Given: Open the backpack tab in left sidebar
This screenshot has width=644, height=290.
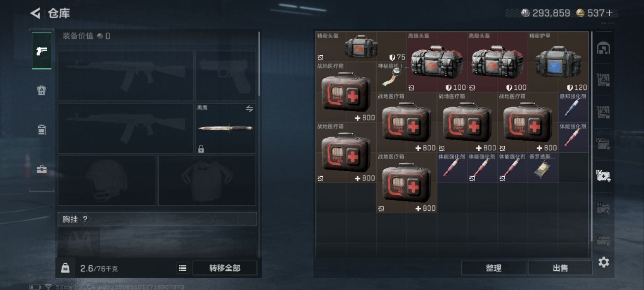Looking at the screenshot, I should point(41,130).
